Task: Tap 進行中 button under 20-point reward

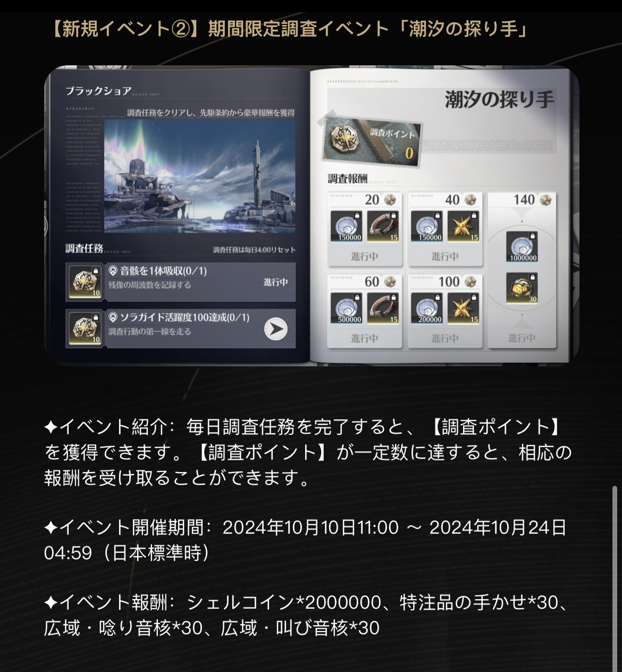Action: point(365,256)
